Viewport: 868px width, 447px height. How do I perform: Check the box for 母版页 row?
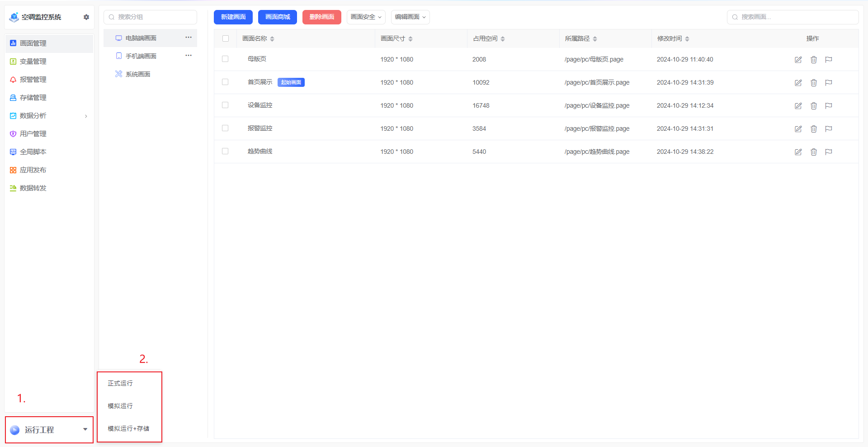(225, 59)
